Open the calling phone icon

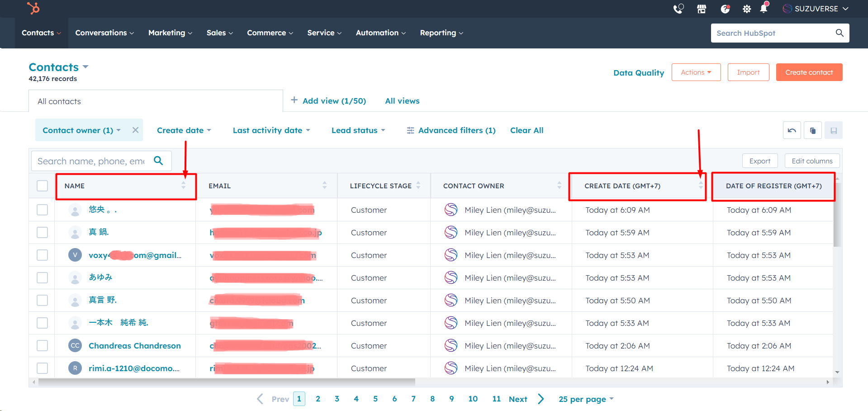click(x=678, y=9)
